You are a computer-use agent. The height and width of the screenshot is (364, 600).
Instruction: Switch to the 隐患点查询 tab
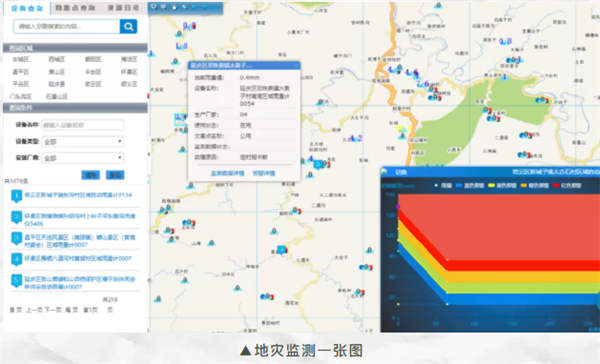75,8
